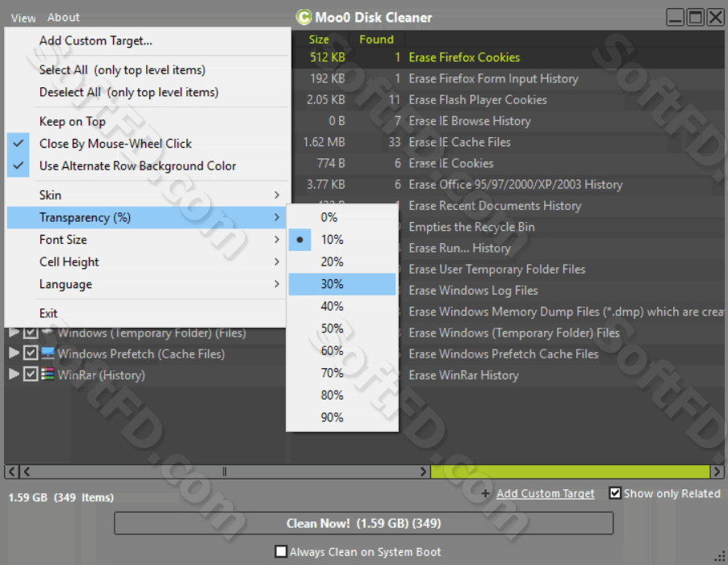The image size is (728, 565).
Task: Toggle Windows Temporary Folder Files checkbox
Action: [31, 332]
